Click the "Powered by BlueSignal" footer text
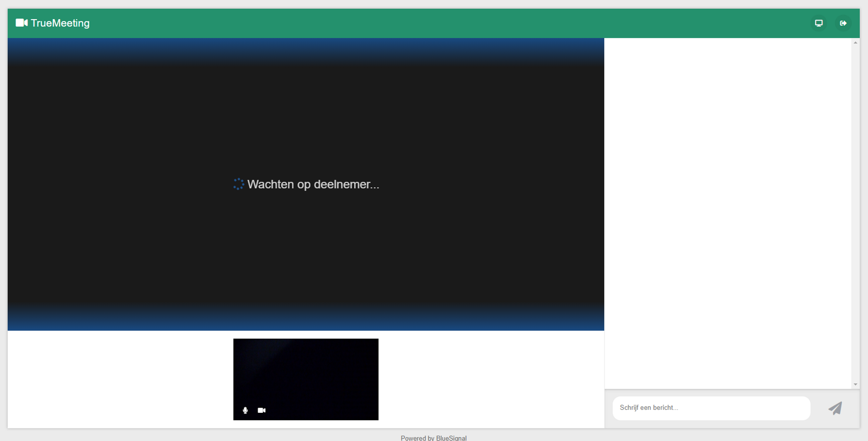Screen dimensions: 868x441 pyautogui.click(x=434, y=438)
